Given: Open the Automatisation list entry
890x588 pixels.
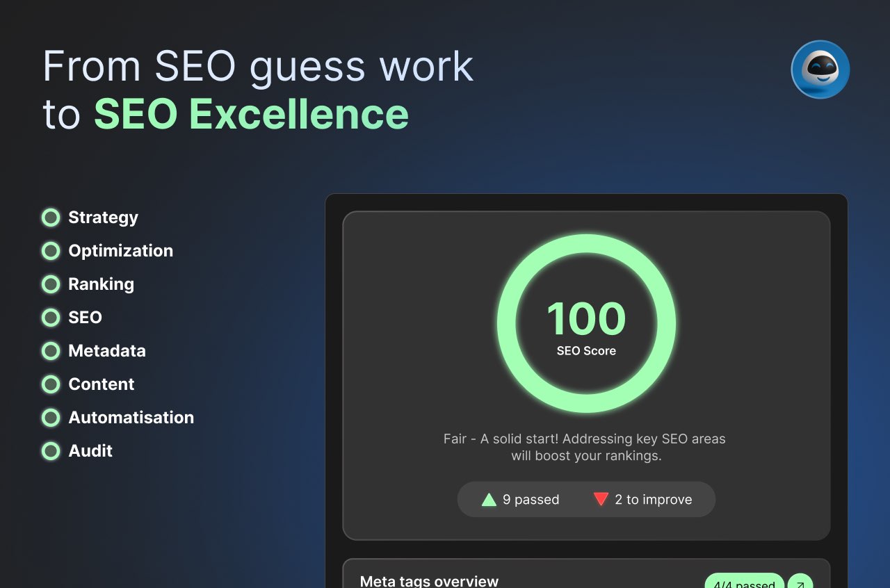Looking at the screenshot, I should tap(131, 418).
